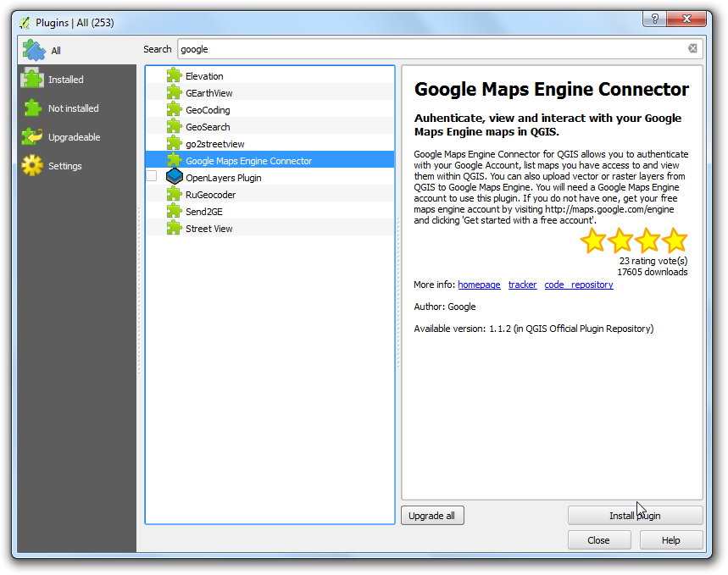
Task: Click the Street View plugin icon
Action: (x=174, y=229)
